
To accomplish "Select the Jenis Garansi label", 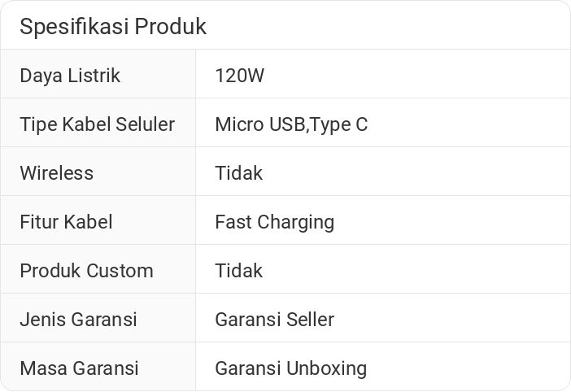I will [78, 320].
